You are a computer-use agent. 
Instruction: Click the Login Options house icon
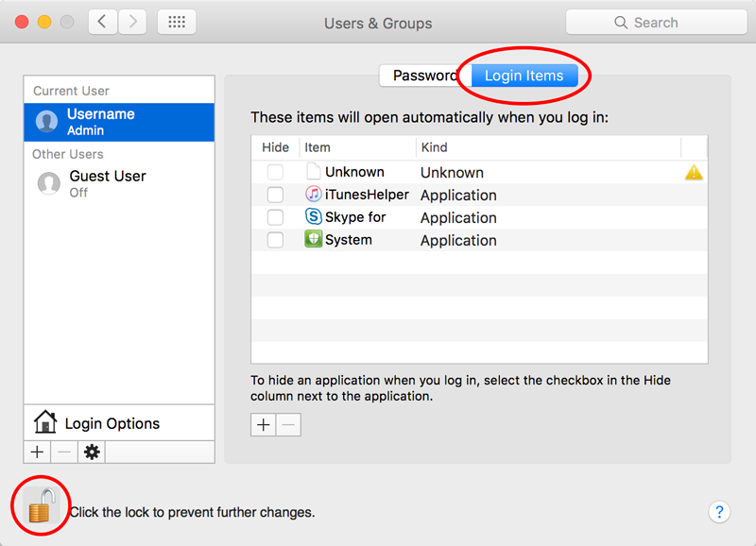[44, 422]
